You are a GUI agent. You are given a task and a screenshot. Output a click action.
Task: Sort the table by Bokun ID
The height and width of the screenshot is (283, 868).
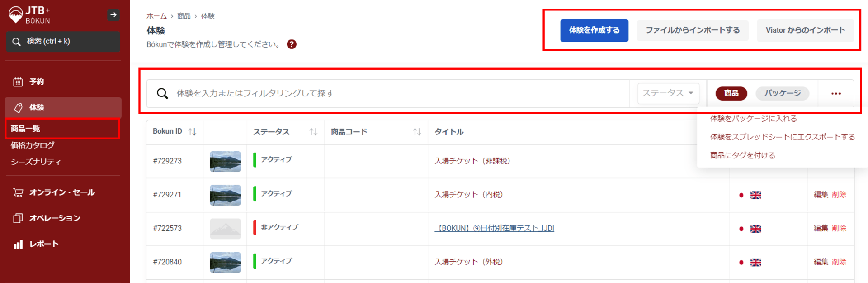pos(192,132)
